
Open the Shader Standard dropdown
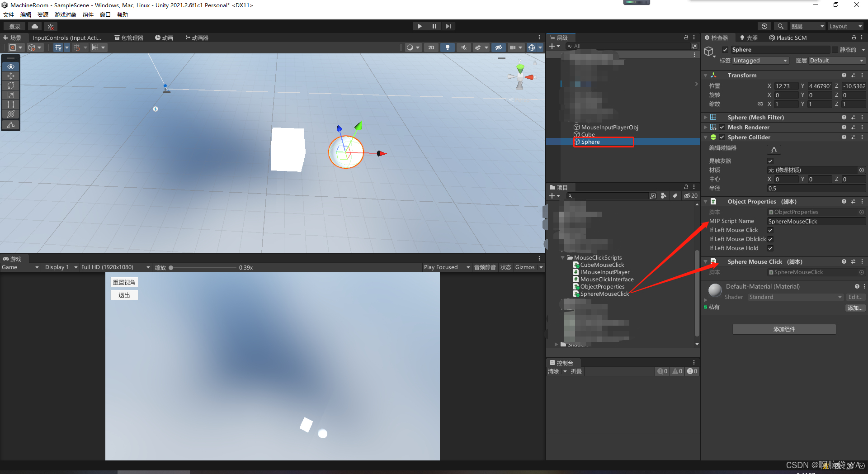click(795, 297)
